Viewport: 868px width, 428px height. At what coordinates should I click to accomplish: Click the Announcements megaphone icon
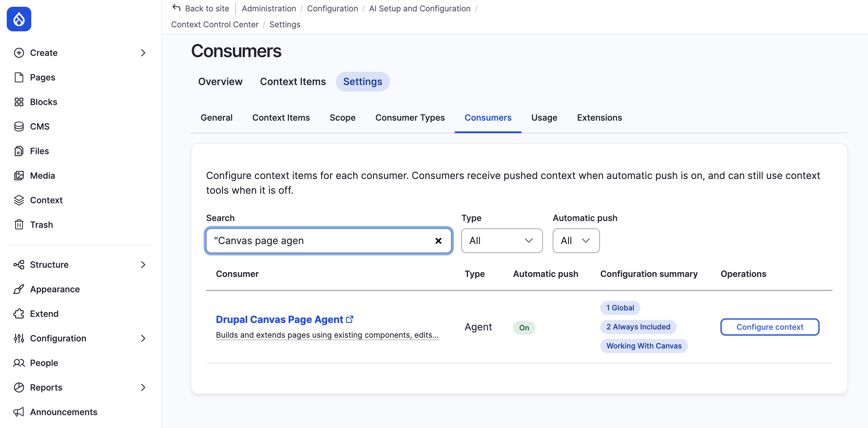(19, 412)
